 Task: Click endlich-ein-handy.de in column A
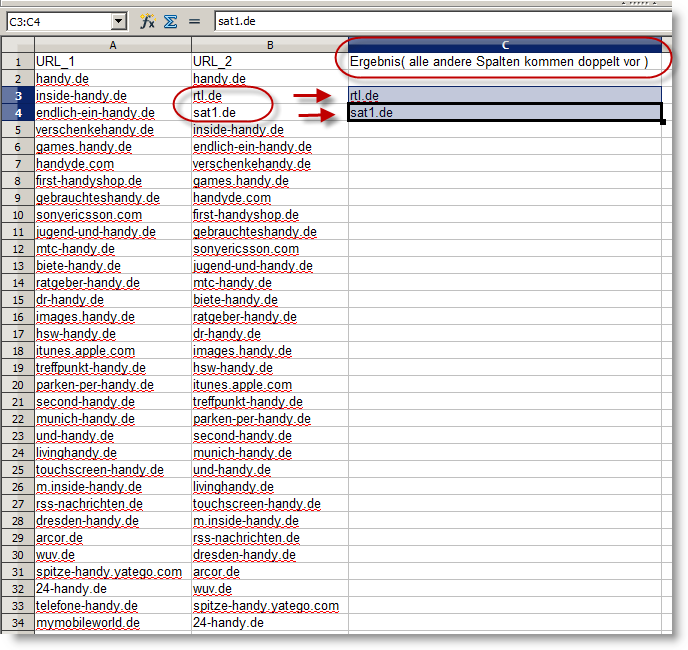113,113
